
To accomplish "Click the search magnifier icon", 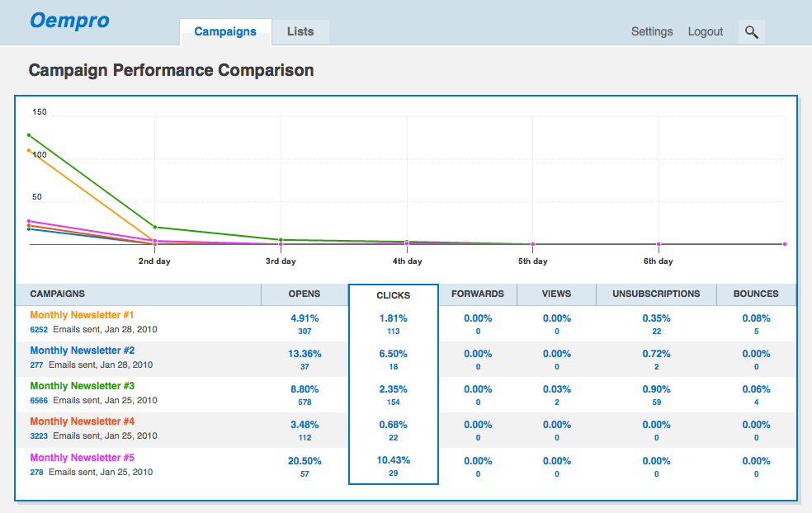I will 751,32.
